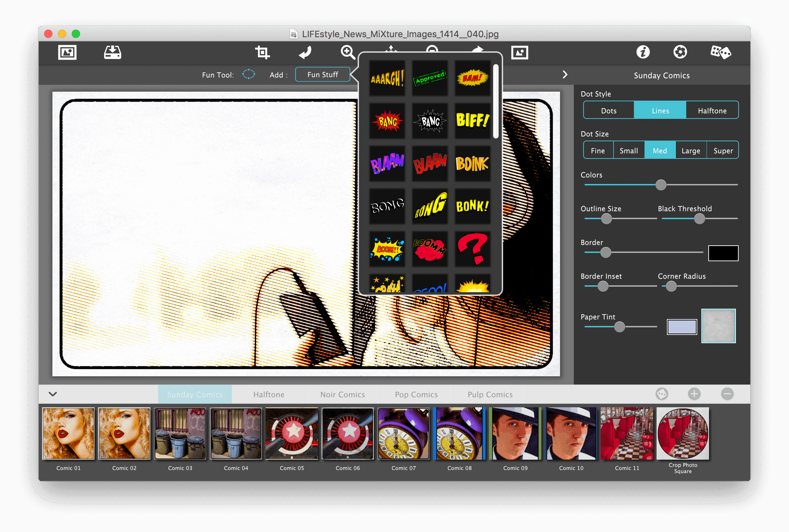Click the Colors slider
This screenshot has width=789, height=532.
(x=661, y=185)
